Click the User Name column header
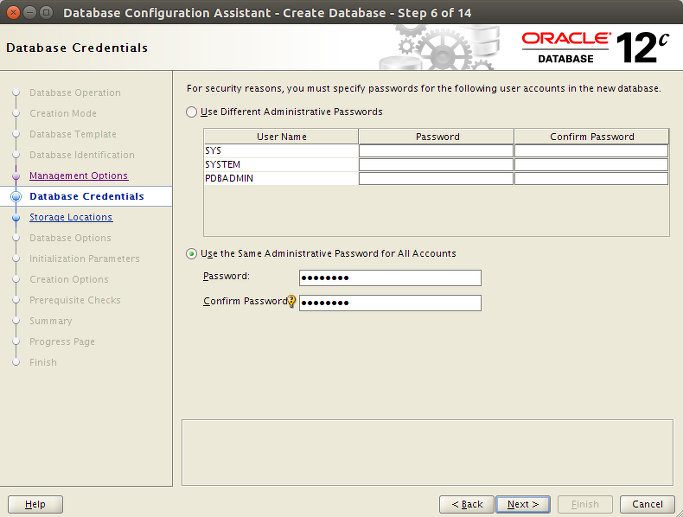Screen dimensions: 683x517 coord(281,136)
